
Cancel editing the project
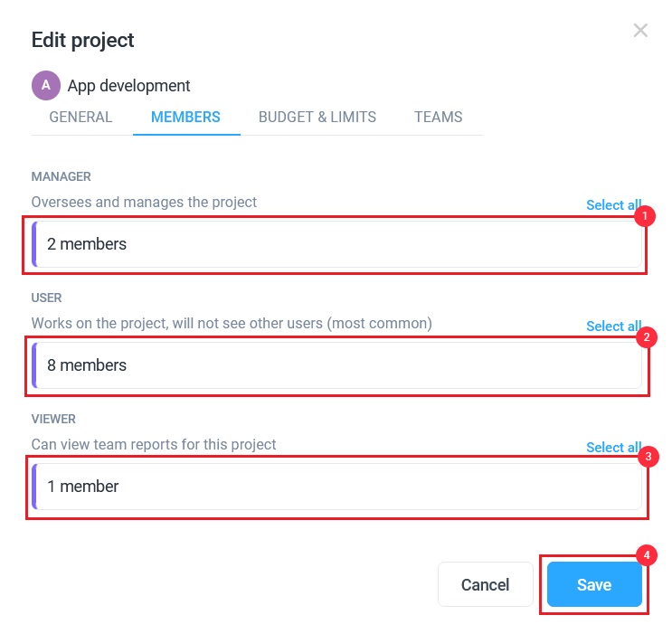[485, 584]
